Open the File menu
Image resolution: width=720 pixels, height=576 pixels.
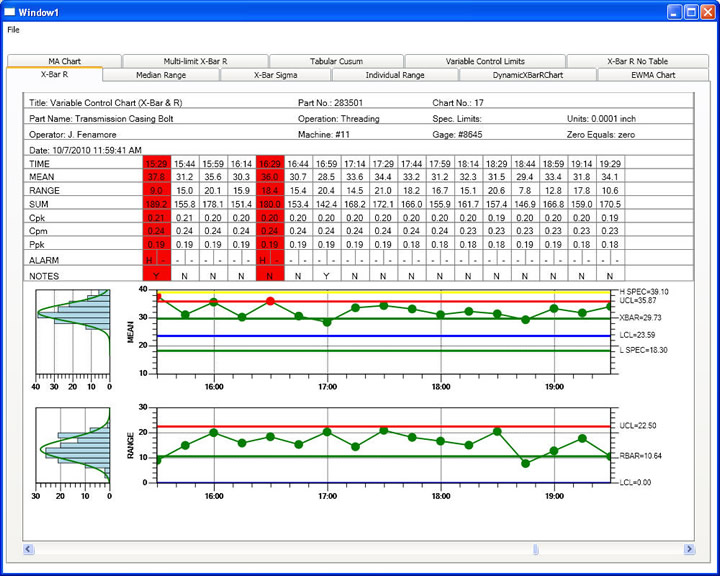click(x=13, y=30)
